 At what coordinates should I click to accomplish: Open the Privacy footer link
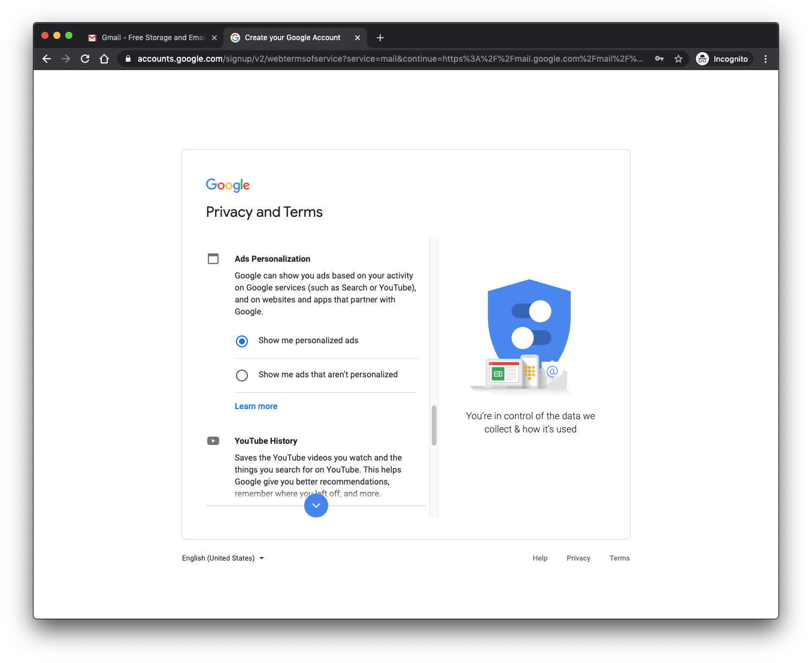[578, 558]
